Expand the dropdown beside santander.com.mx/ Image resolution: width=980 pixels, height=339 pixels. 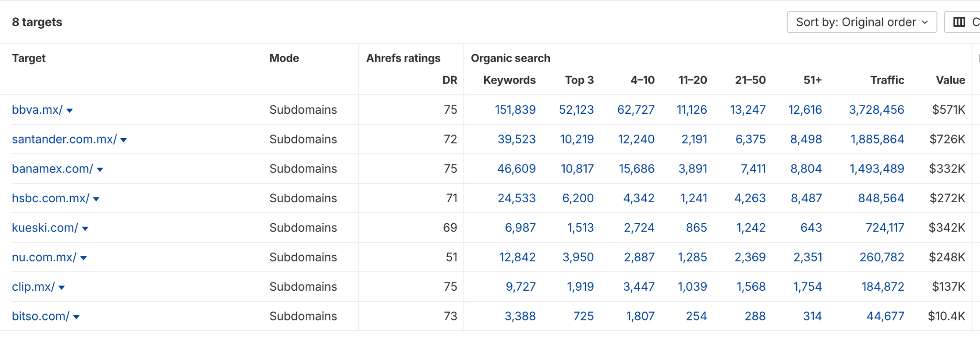[124, 140]
